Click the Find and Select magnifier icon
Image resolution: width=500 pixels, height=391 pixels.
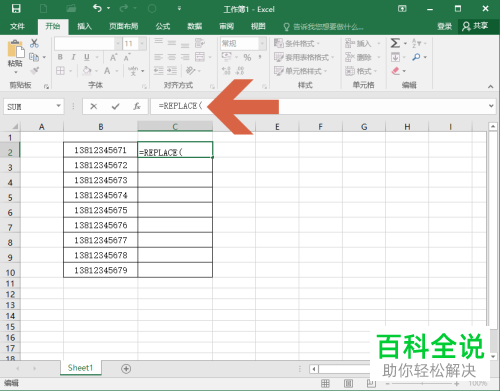click(x=416, y=57)
